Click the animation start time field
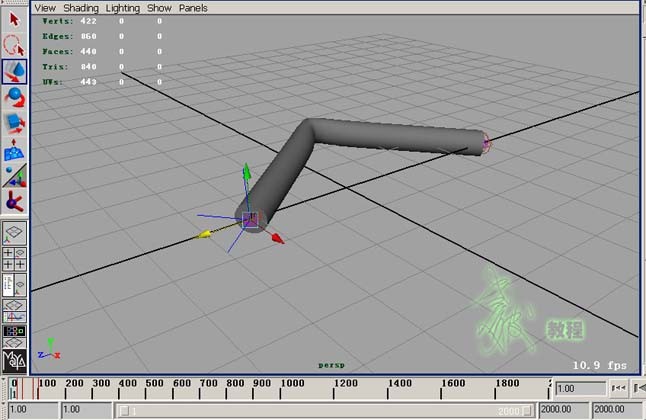The width and height of the screenshot is (646, 420). coord(33,410)
